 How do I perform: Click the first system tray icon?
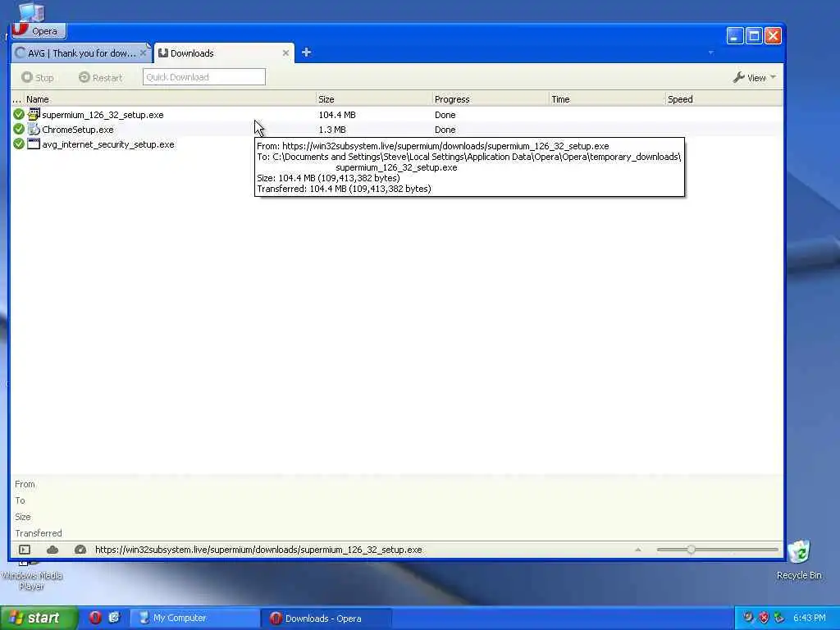(x=748, y=618)
